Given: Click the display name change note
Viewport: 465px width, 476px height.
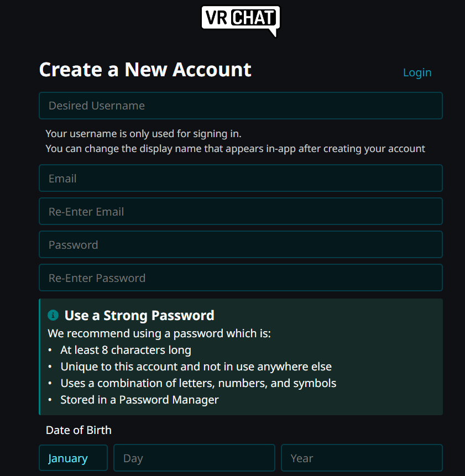Looking at the screenshot, I should point(235,149).
